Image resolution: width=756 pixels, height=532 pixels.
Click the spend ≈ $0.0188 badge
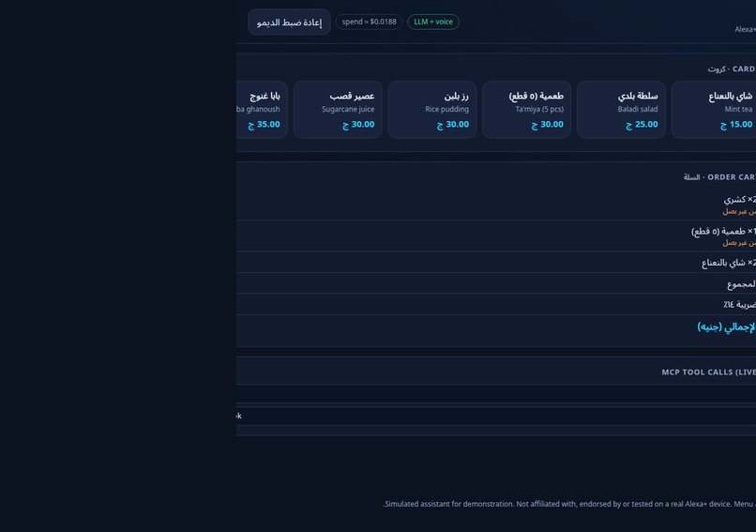[x=369, y=22]
